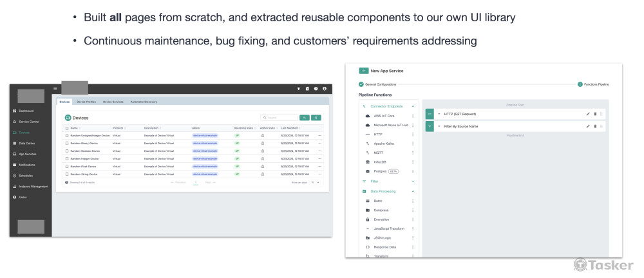This screenshot has width=644, height=278.
Task: Open the Automatic Discovery tab
Action: (144, 102)
